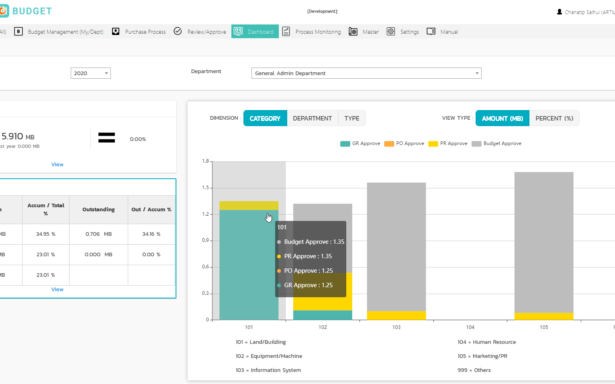This screenshot has width=615, height=384.
Task: Click the View link under 5.910 MB
Action: 57,164
